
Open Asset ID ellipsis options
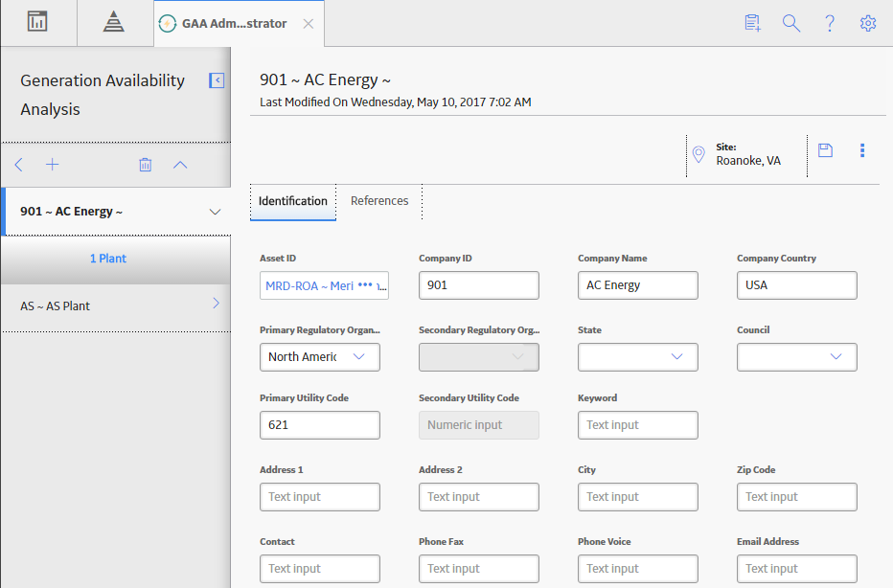point(365,284)
